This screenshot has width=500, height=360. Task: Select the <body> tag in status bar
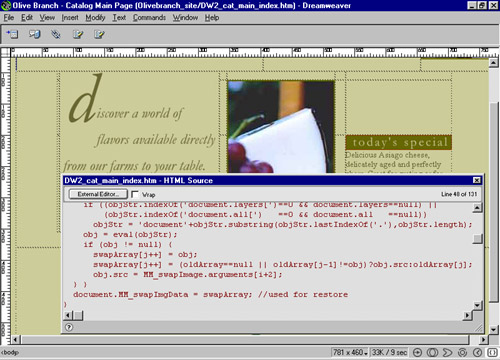tap(10, 352)
